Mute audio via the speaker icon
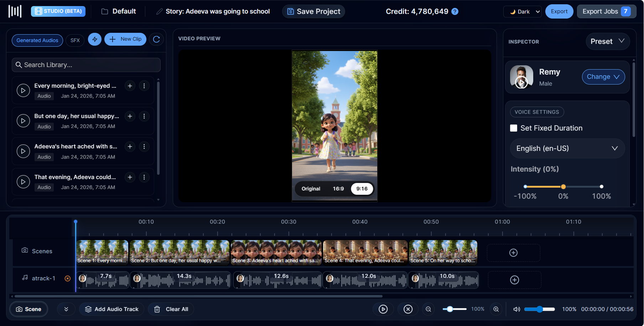 tap(516, 309)
